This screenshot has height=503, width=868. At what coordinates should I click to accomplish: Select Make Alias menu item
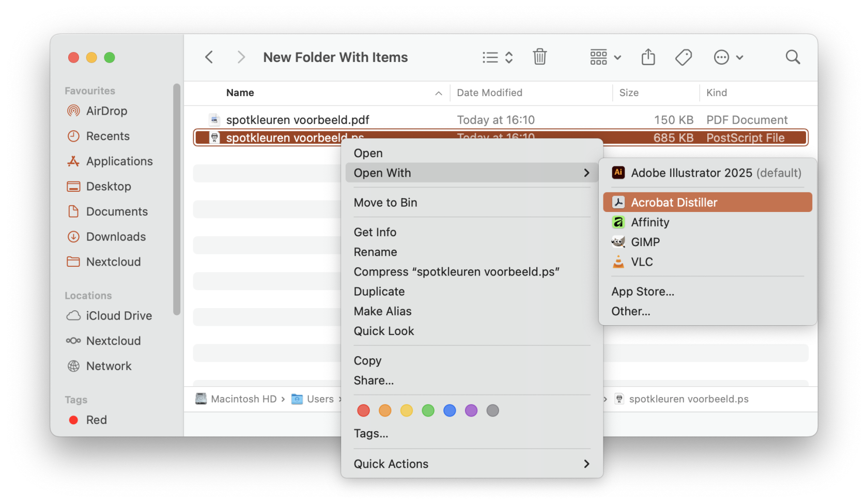click(x=382, y=311)
